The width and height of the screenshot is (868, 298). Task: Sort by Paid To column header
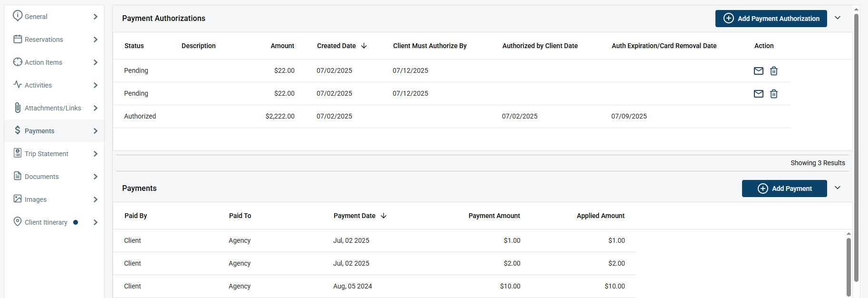(x=240, y=216)
